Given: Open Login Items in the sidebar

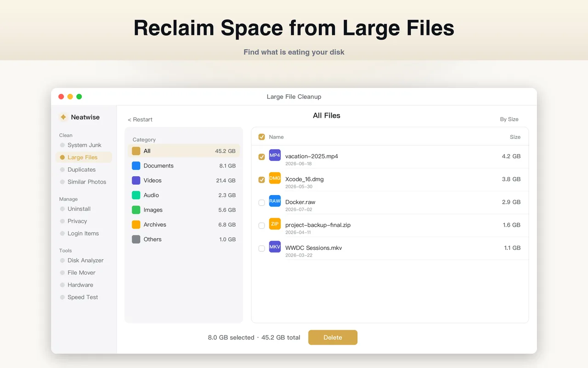Looking at the screenshot, I should (x=84, y=234).
